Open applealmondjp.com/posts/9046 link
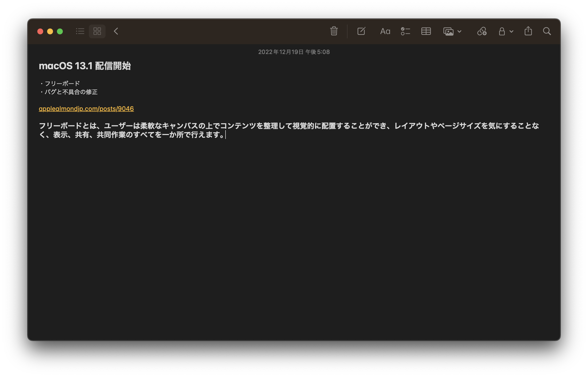Viewport: 588px width, 377px height. [86, 109]
